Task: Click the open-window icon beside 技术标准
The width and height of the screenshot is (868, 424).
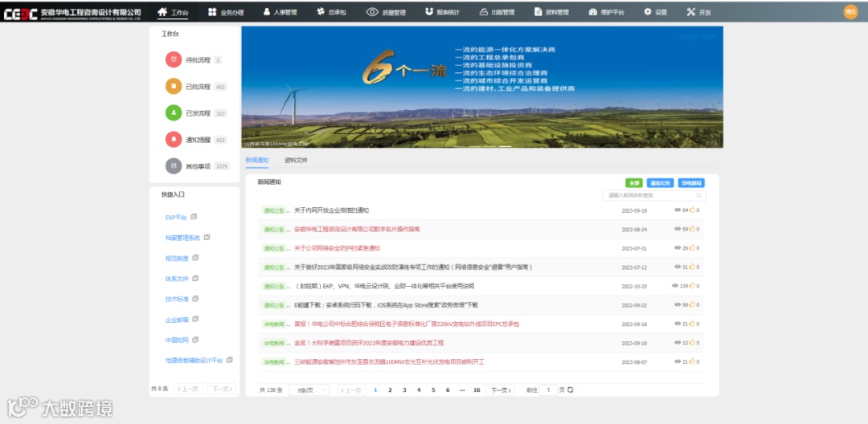Action: click(195, 299)
